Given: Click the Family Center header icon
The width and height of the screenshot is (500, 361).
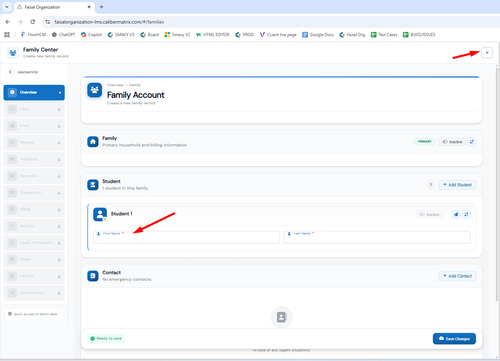Looking at the screenshot, I should 13,53.
